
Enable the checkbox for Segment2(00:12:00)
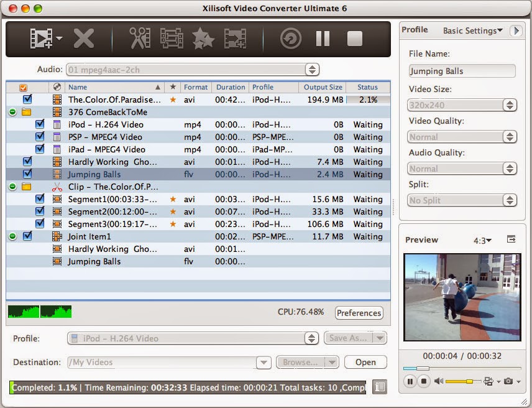40,211
